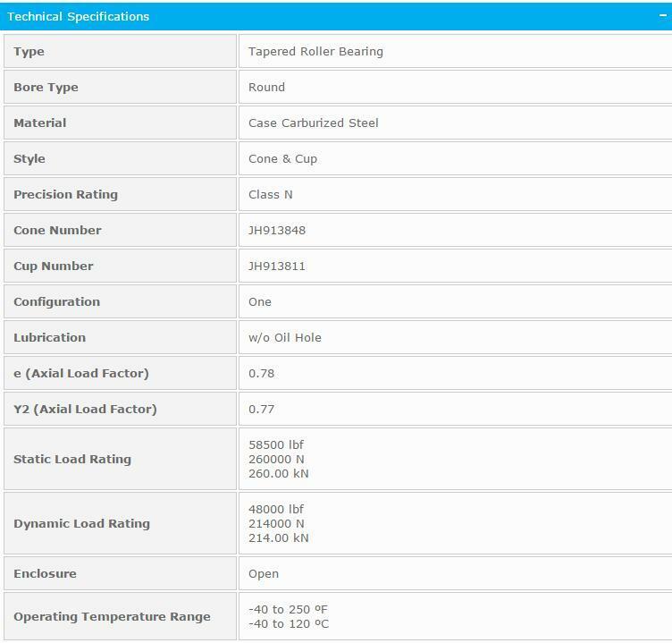Click the w/o Oil Hole lubrication value
The width and height of the screenshot is (672, 643).
click(x=284, y=338)
